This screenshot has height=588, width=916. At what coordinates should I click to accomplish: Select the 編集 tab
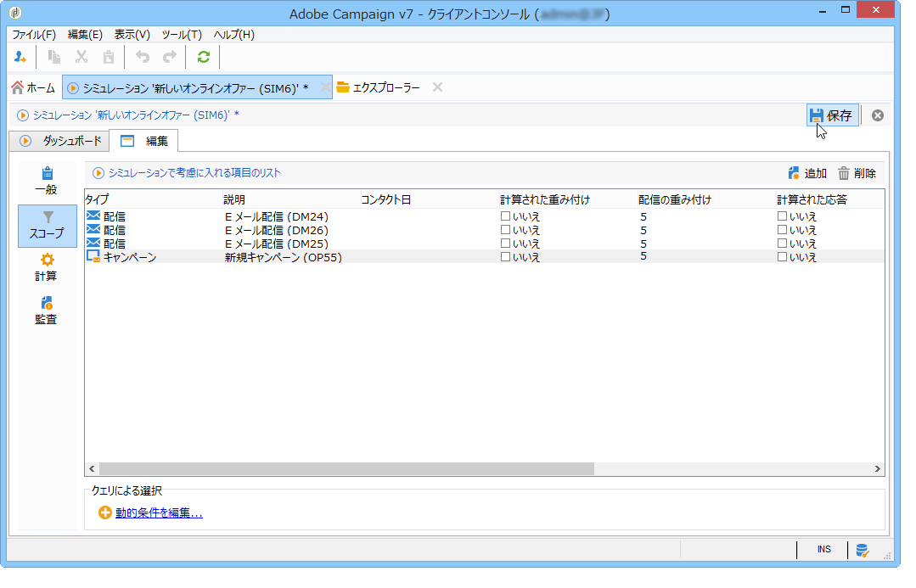pyautogui.click(x=144, y=142)
